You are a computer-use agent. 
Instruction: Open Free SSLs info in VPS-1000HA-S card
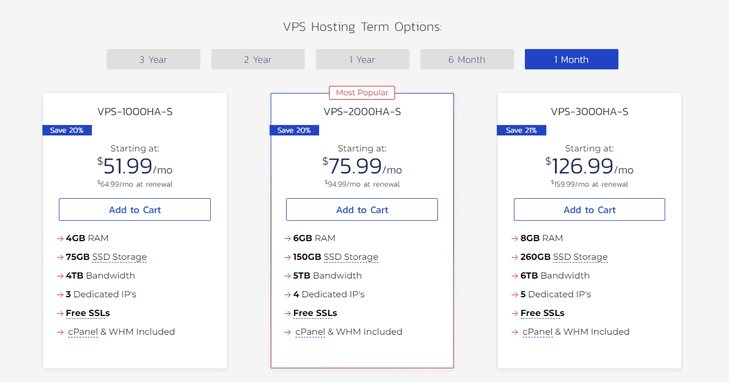(x=88, y=313)
